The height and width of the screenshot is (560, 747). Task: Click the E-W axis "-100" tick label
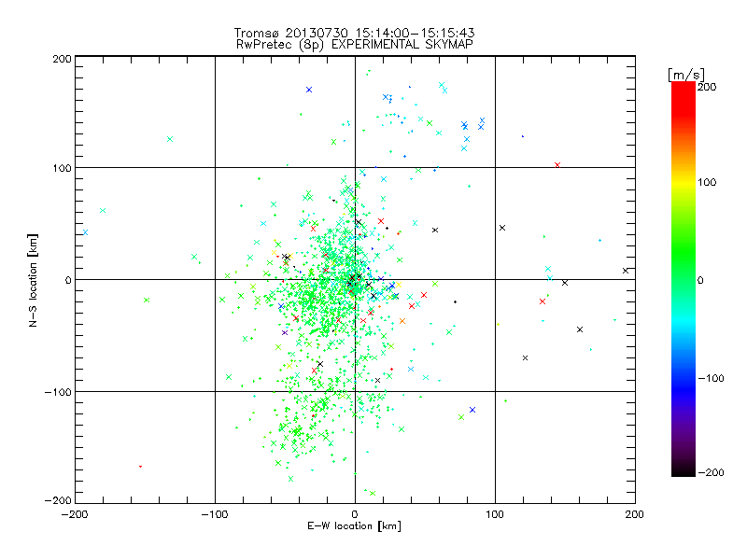tap(215, 514)
